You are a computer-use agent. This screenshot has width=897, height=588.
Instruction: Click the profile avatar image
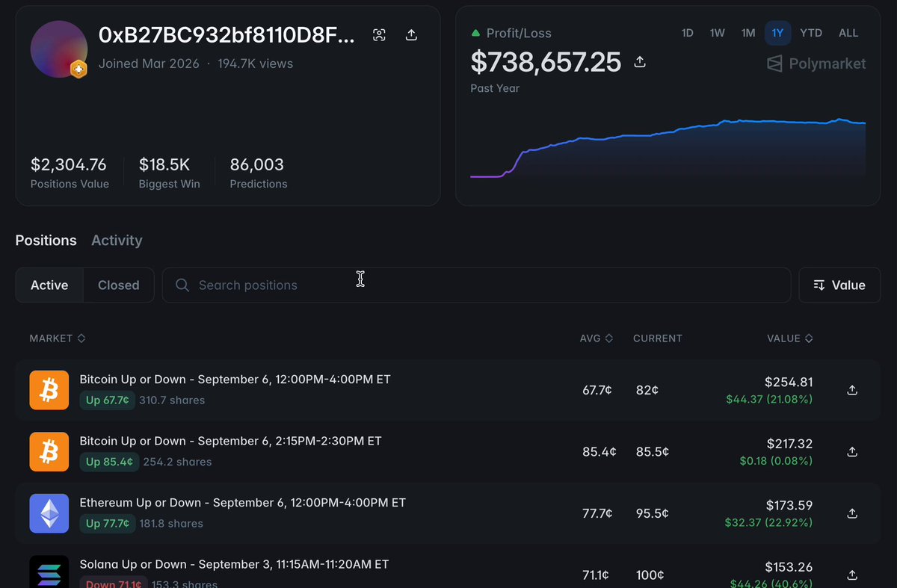pyautogui.click(x=59, y=49)
